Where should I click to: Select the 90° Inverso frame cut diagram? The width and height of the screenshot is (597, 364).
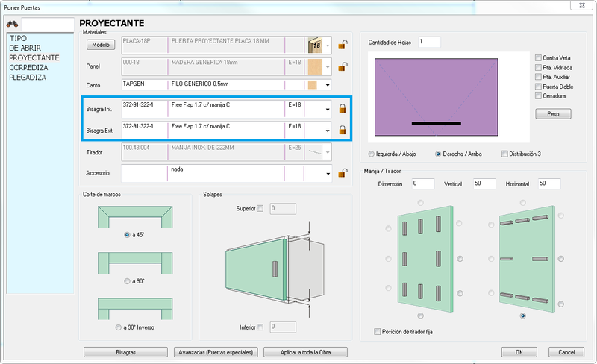pyautogui.click(x=135, y=309)
